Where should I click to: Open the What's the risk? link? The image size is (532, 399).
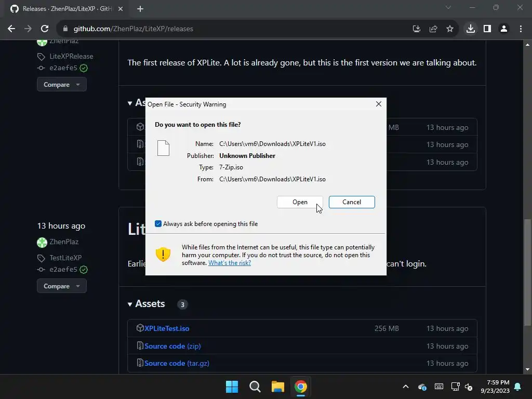point(229,262)
